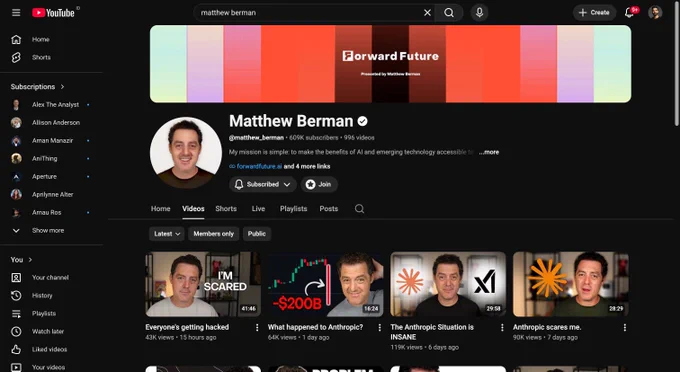Viewport: 680px width, 372px height.
Task: Click the Join membership button
Action: 319,184
